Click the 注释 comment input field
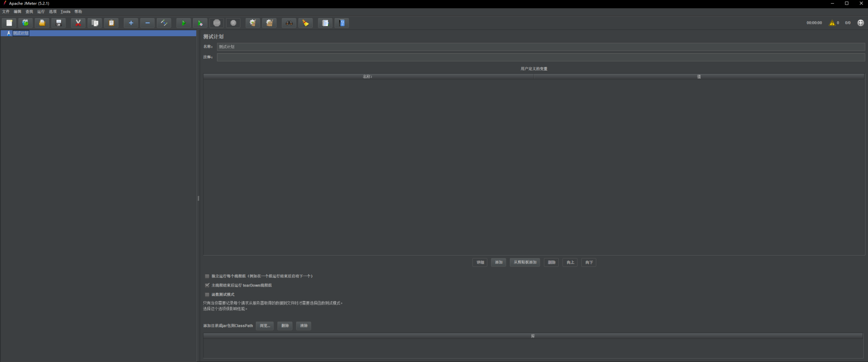This screenshot has width=868, height=362. [x=540, y=57]
